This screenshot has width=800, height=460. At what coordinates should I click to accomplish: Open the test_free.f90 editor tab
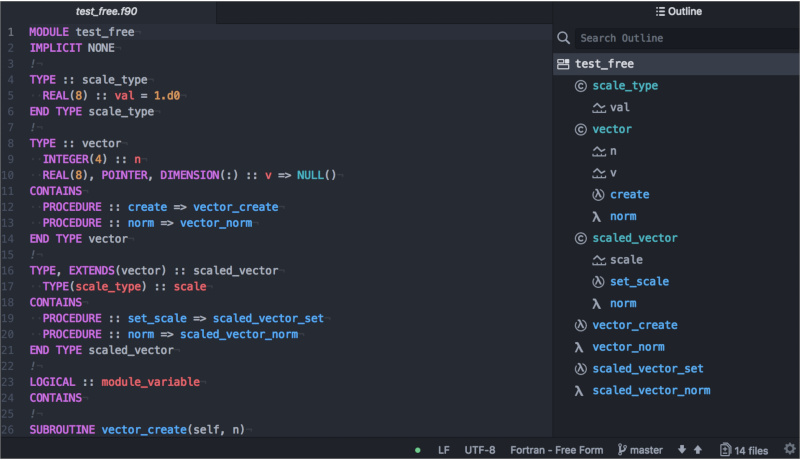(x=107, y=11)
